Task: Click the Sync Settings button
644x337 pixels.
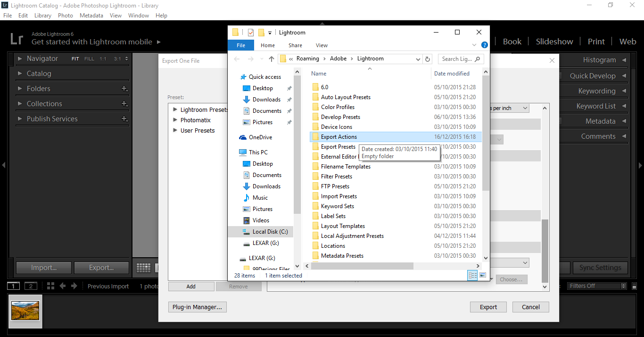Action: click(600, 268)
